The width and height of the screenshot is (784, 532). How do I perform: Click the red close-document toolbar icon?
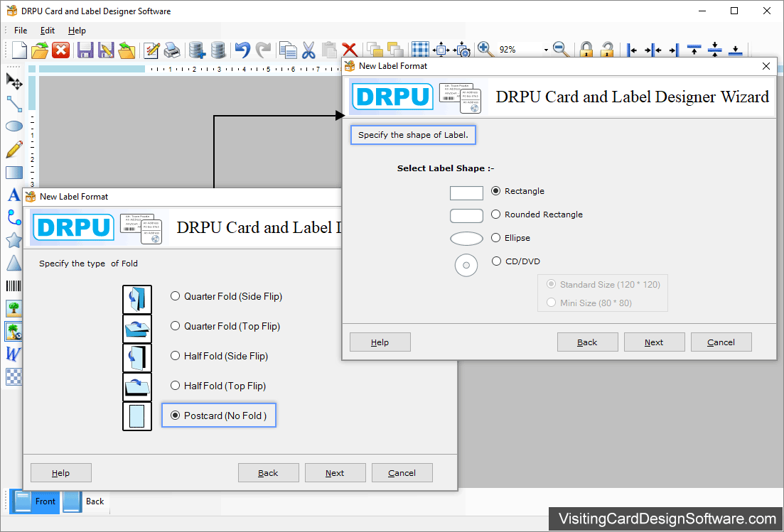[60, 50]
